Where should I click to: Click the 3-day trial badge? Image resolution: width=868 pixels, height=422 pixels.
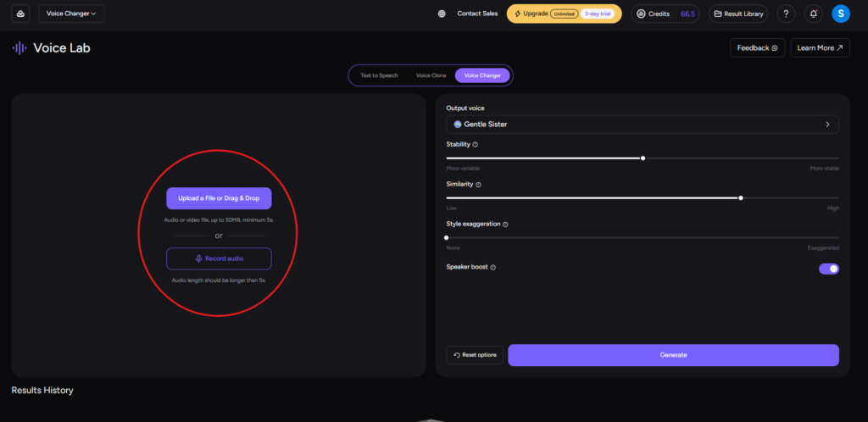click(x=598, y=14)
